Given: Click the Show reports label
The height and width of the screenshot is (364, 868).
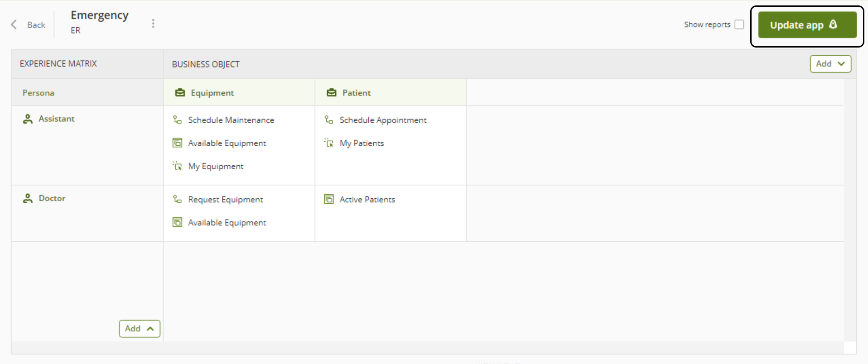Looking at the screenshot, I should pyautogui.click(x=707, y=24).
